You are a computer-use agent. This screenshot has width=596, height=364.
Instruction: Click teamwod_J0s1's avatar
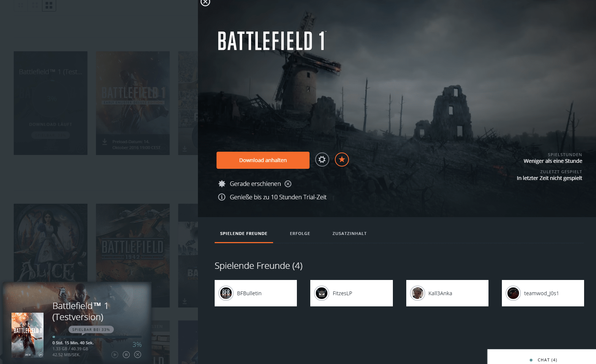point(513,293)
